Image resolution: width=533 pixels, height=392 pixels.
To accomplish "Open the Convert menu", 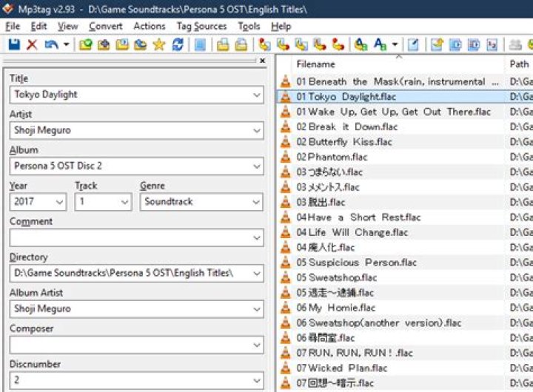I will pos(106,26).
